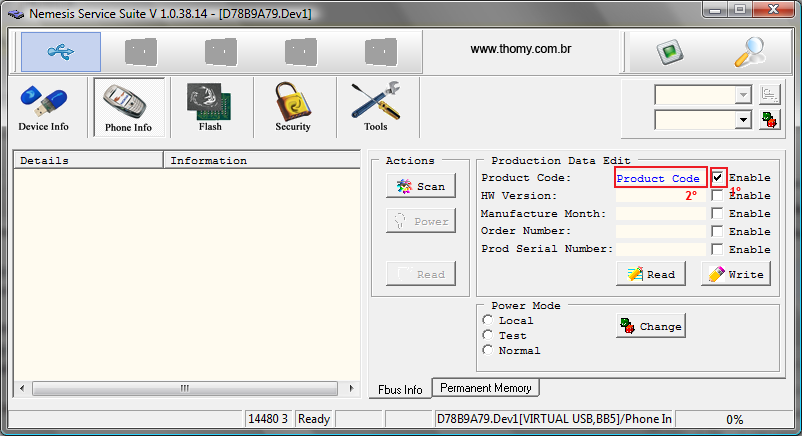Click the Write button
This screenshot has height=436, width=802.
[736, 274]
